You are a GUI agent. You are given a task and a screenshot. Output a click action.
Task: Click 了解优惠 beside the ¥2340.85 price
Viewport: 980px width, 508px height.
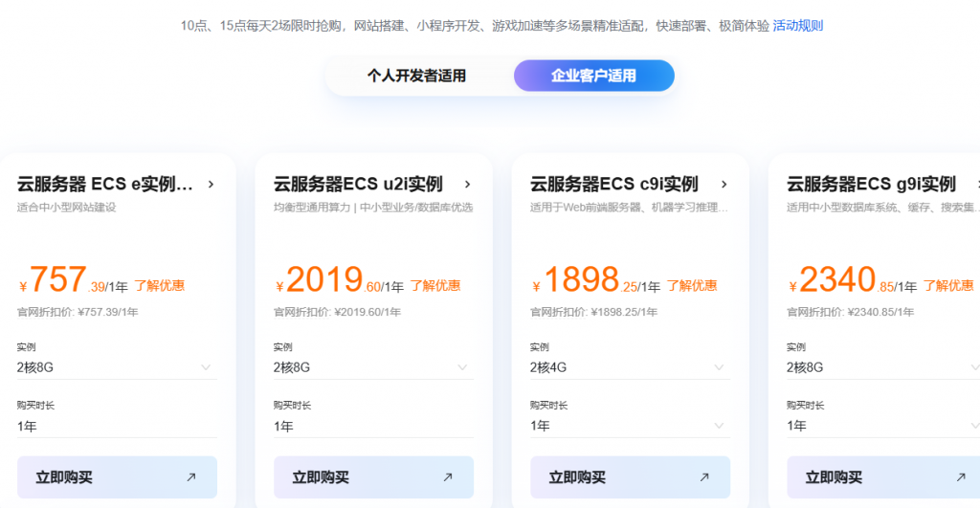[948, 285]
